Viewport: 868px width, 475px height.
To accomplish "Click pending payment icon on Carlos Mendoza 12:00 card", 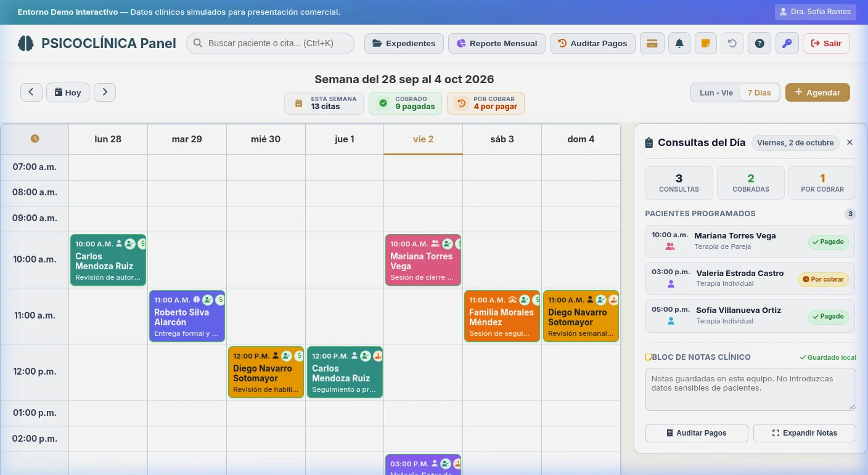I will click(x=378, y=356).
